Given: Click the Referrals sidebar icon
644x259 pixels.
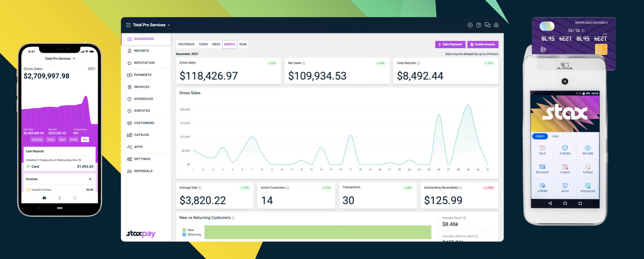Looking at the screenshot, I should pos(129,171).
